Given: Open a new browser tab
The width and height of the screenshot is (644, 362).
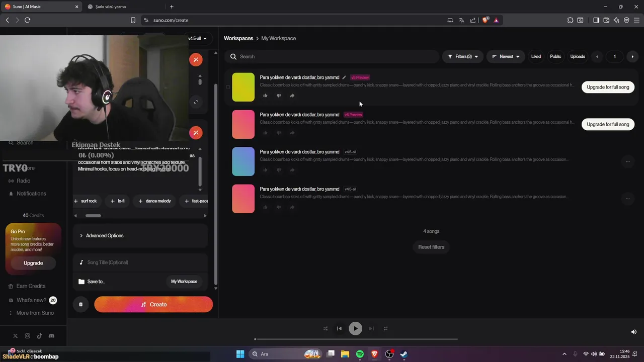Looking at the screenshot, I should (x=172, y=7).
